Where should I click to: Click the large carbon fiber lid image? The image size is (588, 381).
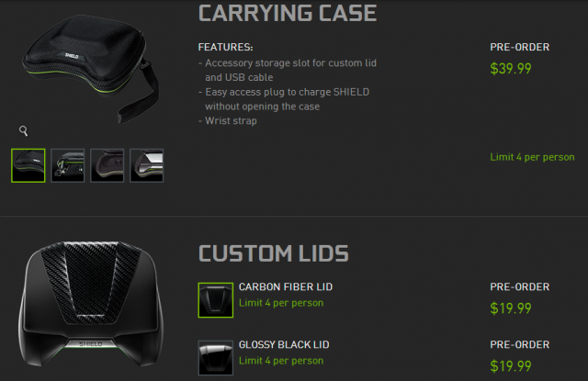pyautogui.click(x=90, y=304)
